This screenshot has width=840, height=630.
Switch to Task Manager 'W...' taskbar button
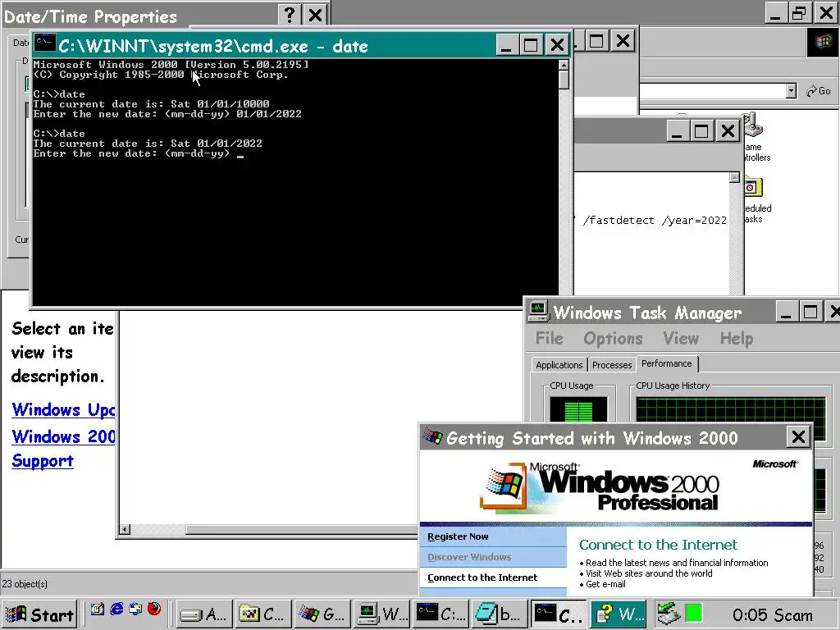tap(381, 614)
